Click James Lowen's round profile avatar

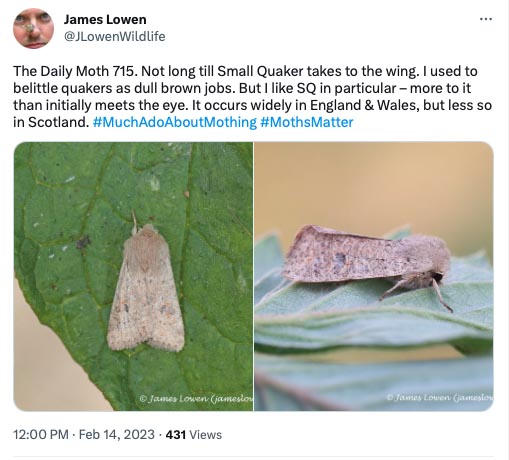33,29
